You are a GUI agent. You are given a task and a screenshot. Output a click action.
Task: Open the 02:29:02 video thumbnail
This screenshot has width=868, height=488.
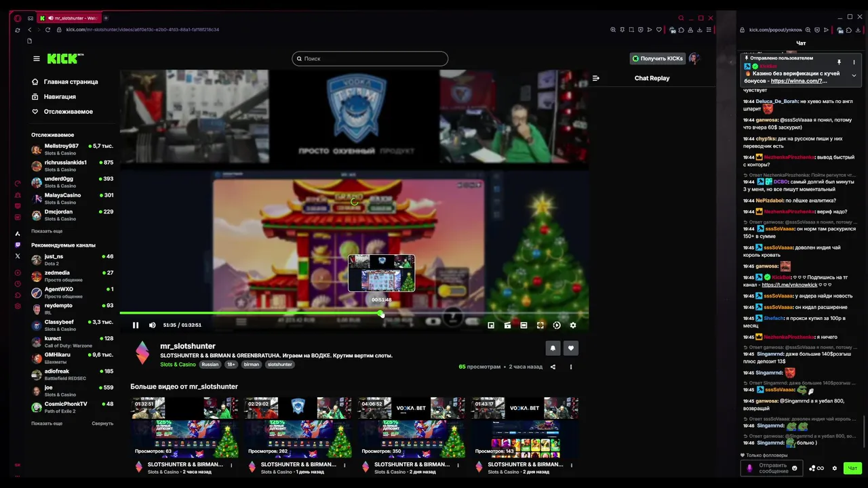point(298,428)
